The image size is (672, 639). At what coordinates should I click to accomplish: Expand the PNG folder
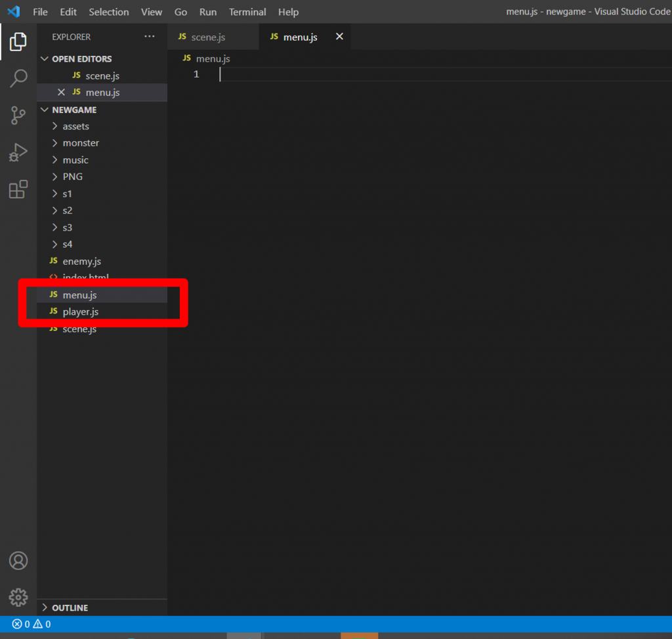pos(54,177)
